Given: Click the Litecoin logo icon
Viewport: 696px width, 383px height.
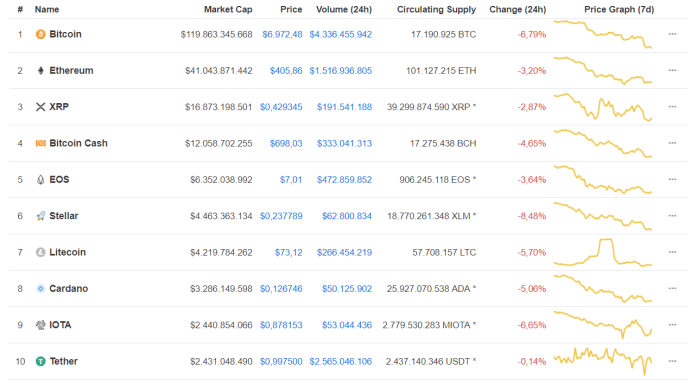Looking at the screenshot, I should click(x=40, y=253).
